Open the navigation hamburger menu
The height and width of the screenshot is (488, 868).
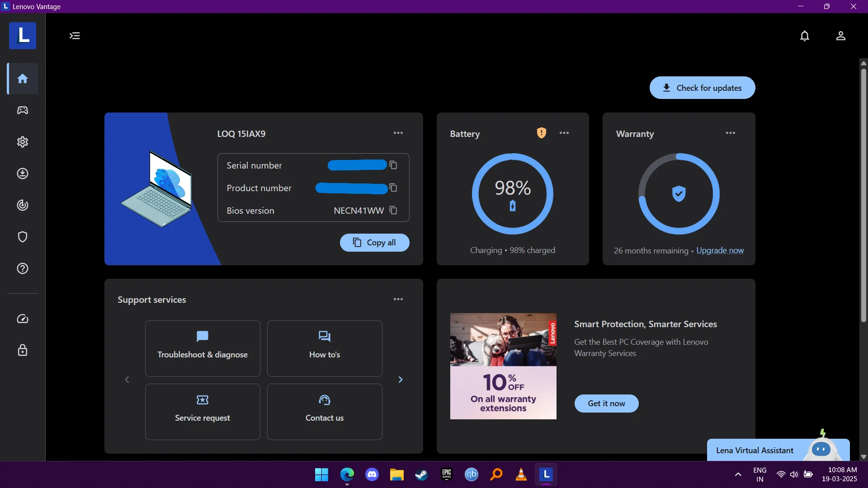(x=75, y=35)
